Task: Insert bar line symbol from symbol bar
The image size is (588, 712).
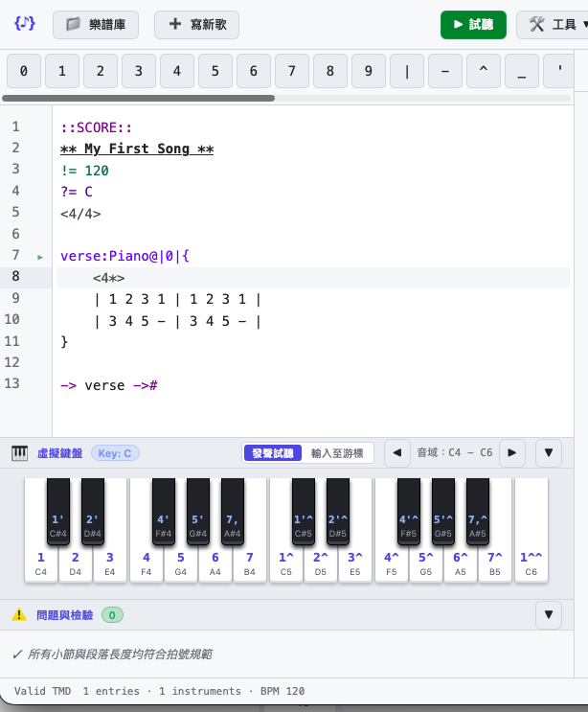Action: 407,71
